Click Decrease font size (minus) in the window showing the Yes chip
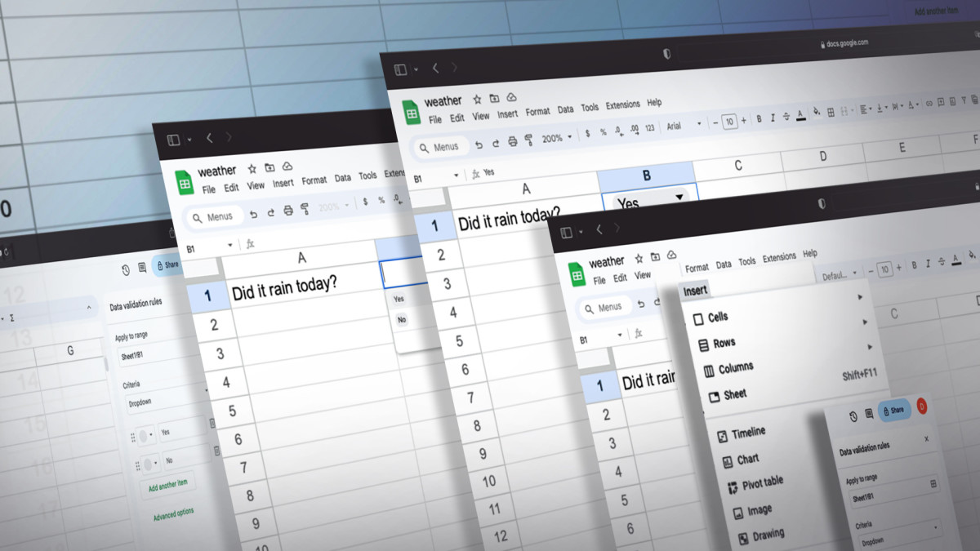The width and height of the screenshot is (980, 551). [715, 123]
